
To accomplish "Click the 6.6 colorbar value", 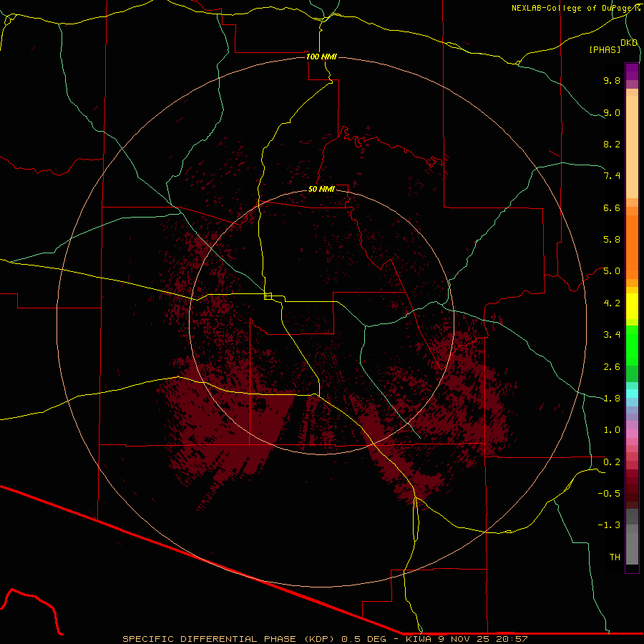I will (612, 208).
